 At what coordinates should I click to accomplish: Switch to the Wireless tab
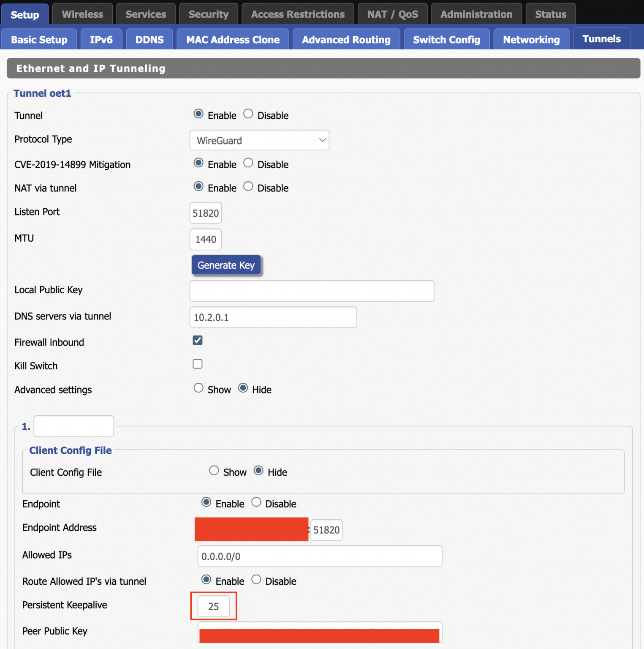[x=82, y=14]
